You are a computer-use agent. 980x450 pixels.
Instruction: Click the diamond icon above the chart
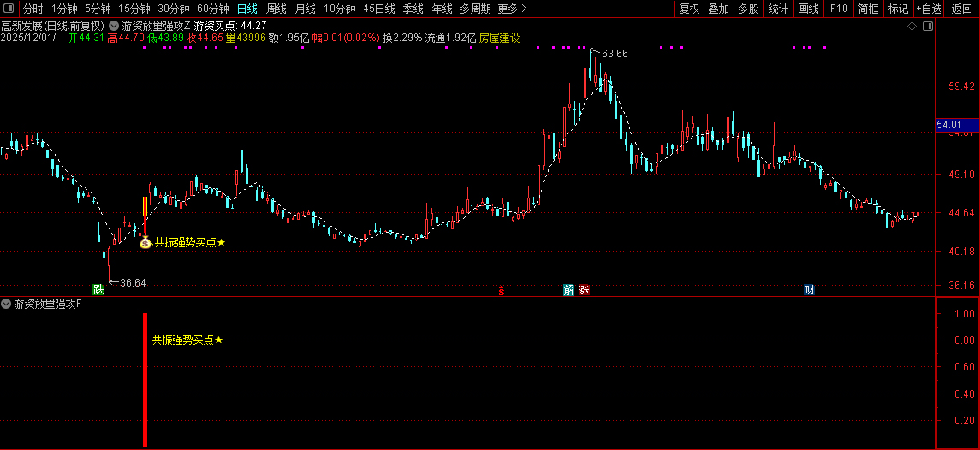tap(912, 27)
